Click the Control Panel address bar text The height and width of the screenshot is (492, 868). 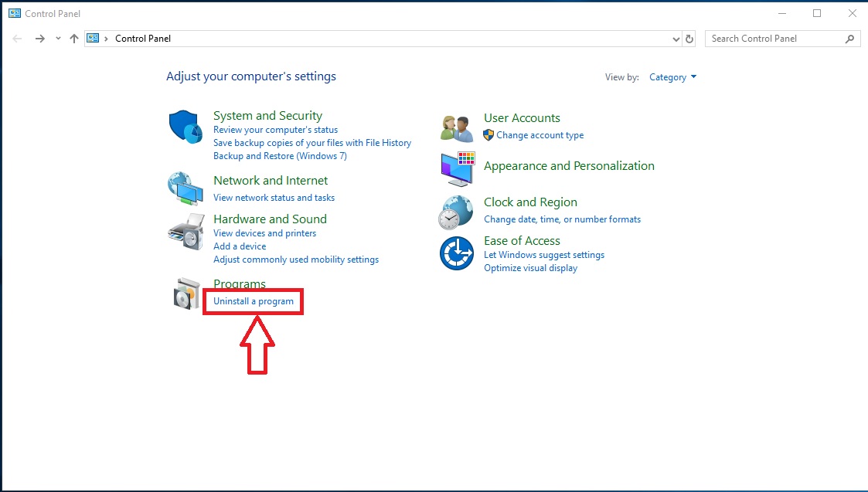click(143, 39)
